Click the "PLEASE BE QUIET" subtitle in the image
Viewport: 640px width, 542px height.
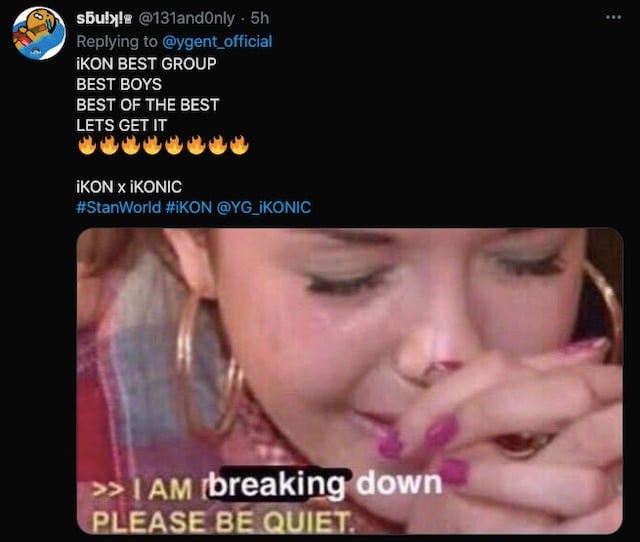[220, 522]
